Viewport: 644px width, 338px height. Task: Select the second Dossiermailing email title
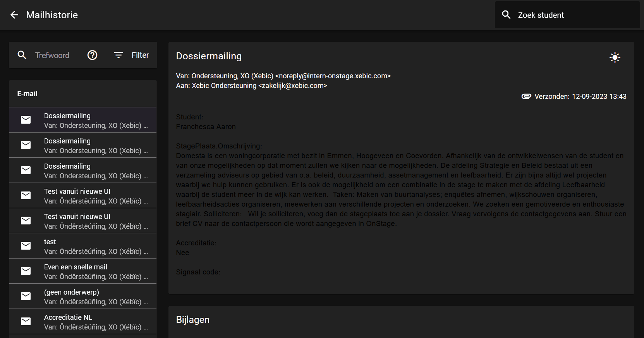(67, 141)
